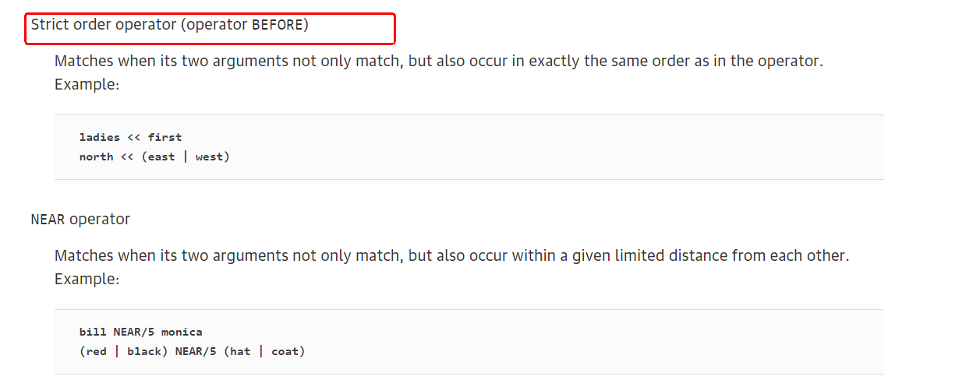Click the BEFORE keyword in the heading

(x=277, y=25)
